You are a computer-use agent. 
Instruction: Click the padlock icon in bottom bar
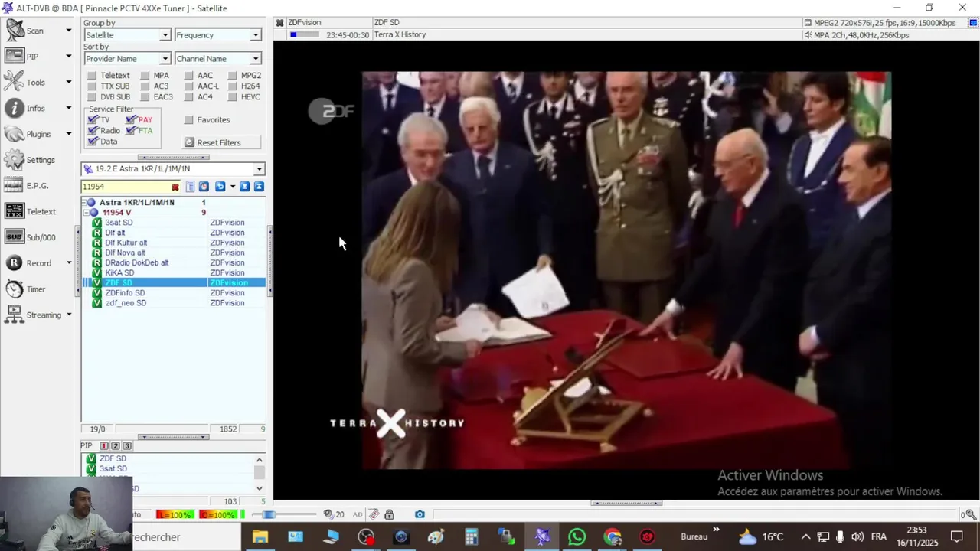coord(390,514)
